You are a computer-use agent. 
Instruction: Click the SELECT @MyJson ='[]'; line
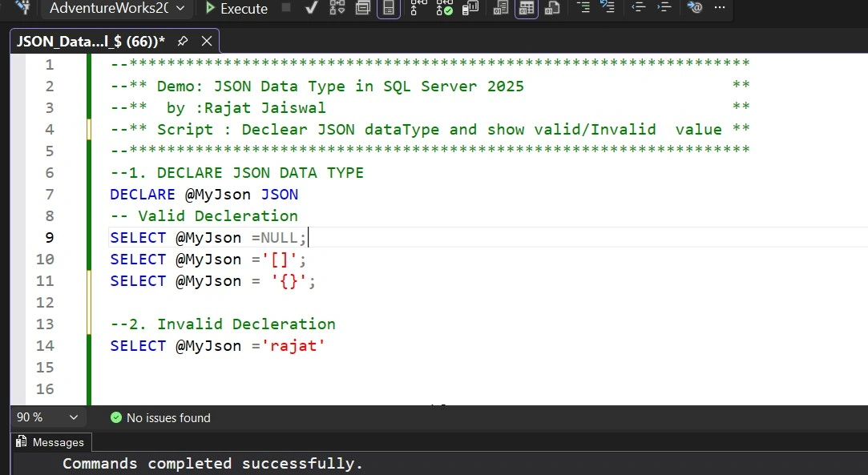[208, 260]
